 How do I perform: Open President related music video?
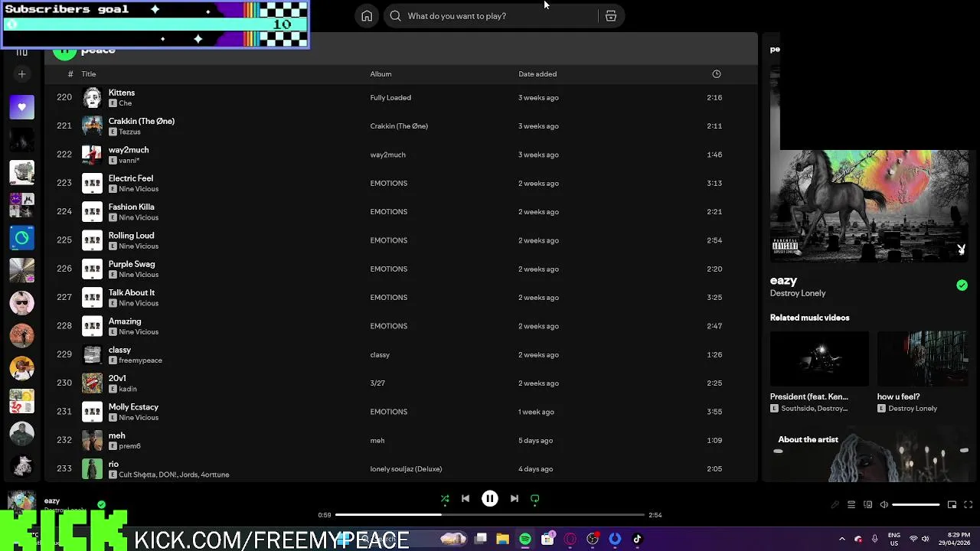pos(819,372)
